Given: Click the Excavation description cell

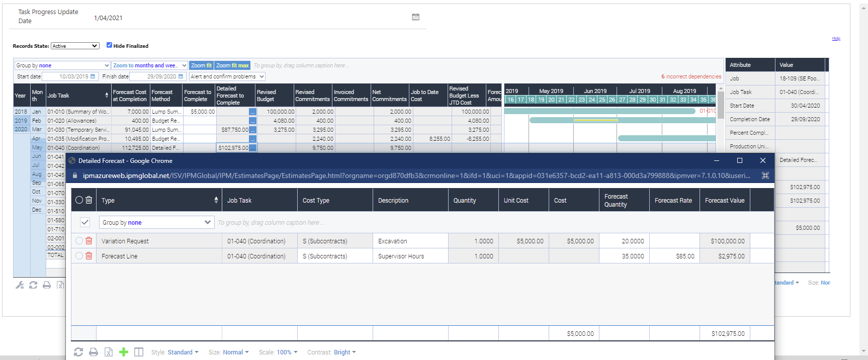Looking at the screenshot, I should pos(410,241).
